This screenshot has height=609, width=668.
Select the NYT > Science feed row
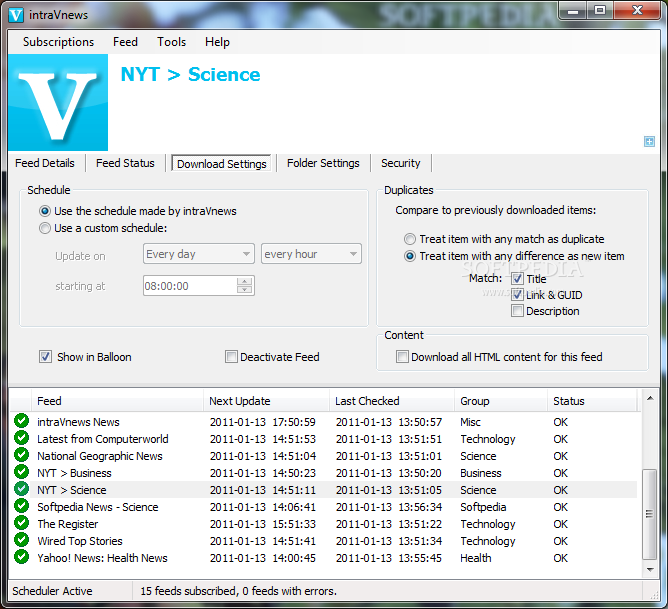[323, 490]
